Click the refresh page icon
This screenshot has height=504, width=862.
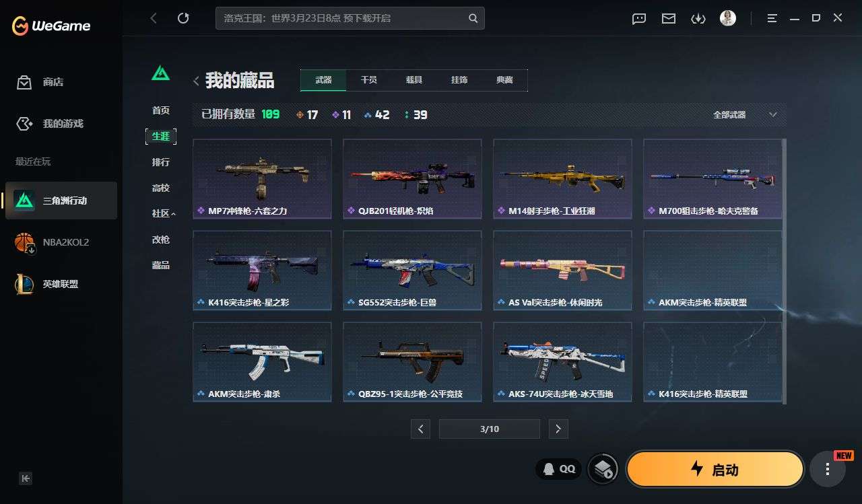(x=183, y=19)
